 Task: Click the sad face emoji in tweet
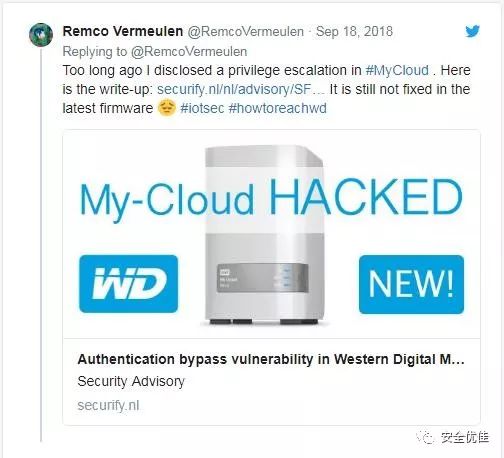(166, 108)
